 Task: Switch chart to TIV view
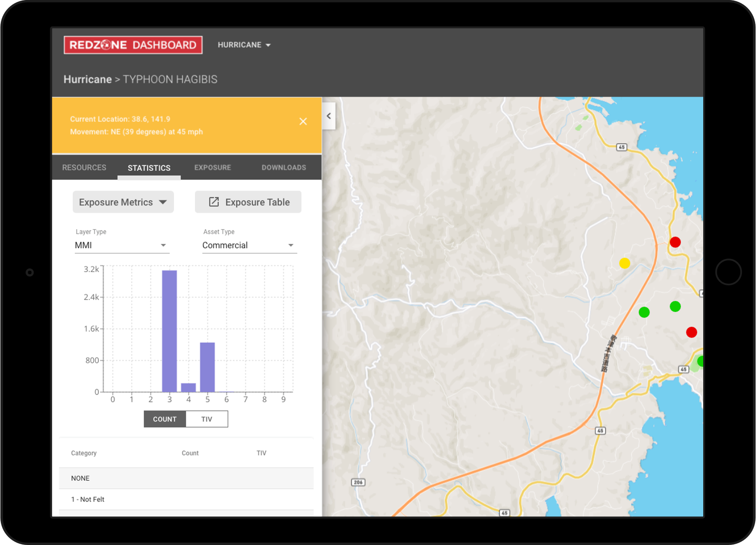click(207, 419)
